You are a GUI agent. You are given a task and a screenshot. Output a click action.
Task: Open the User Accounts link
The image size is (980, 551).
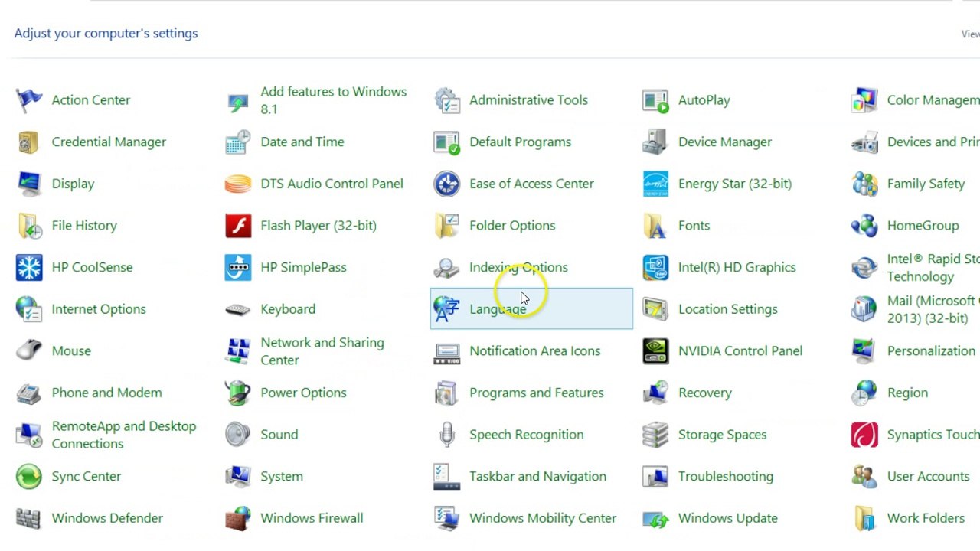(x=929, y=476)
